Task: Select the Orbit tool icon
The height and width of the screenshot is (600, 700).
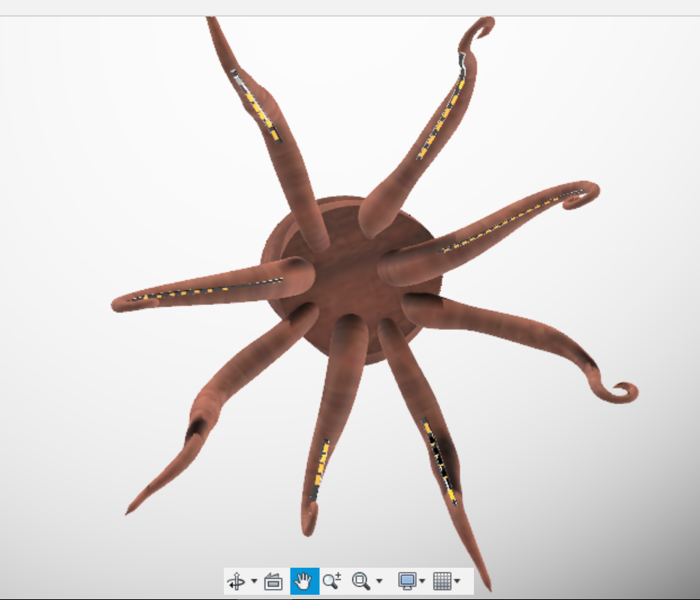Action: pos(236,581)
